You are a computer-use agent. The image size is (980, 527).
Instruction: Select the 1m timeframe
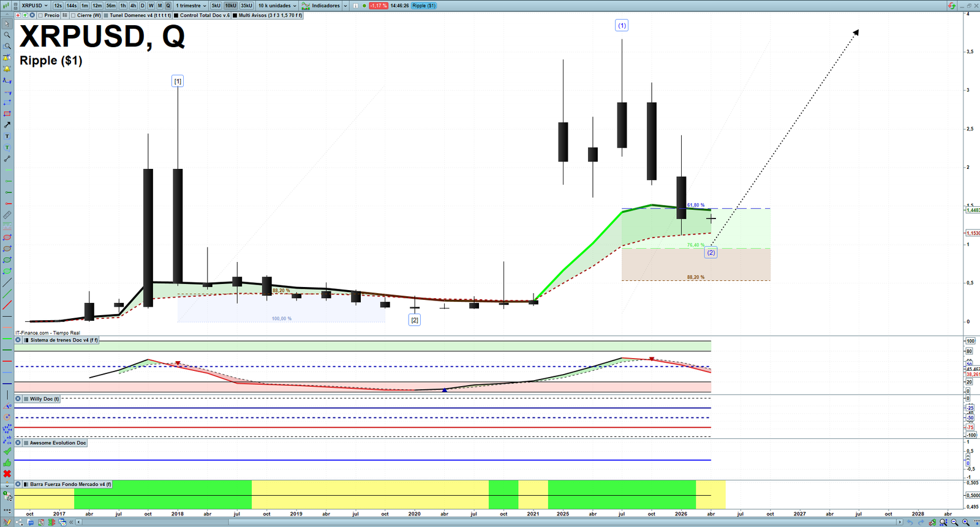(85, 6)
